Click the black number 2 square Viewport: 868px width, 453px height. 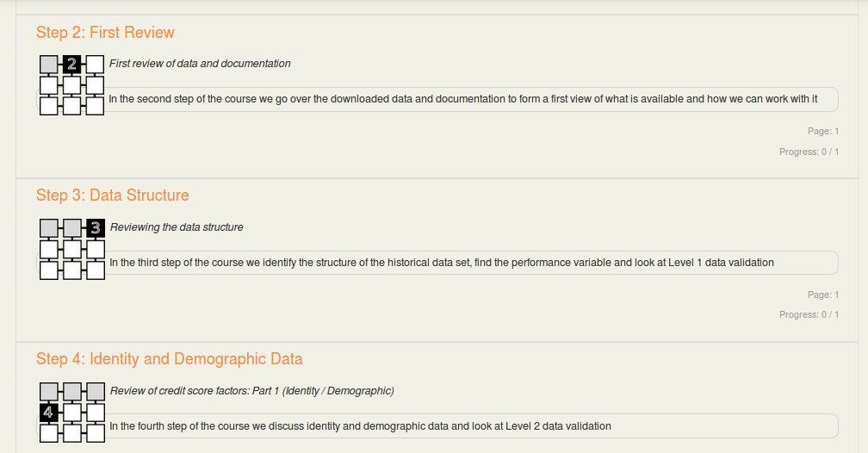(72, 65)
